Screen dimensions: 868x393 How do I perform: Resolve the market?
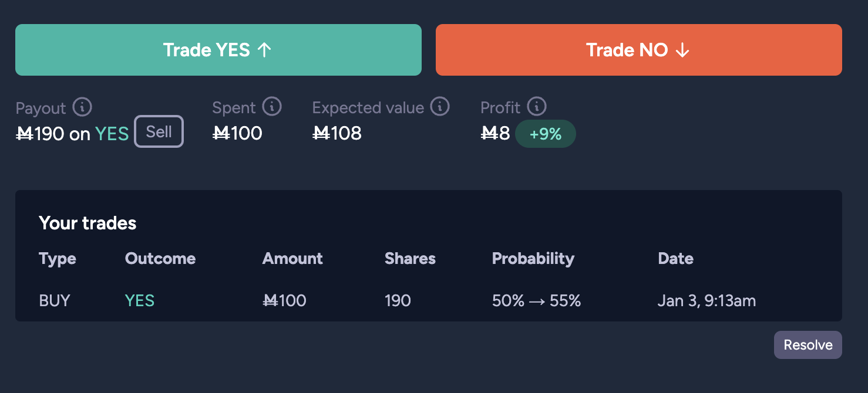(x=808, y=345)
